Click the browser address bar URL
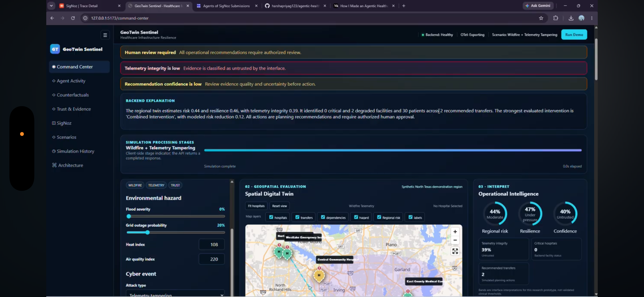The width and height of the screenshot is (644, 297). point(120,18)
